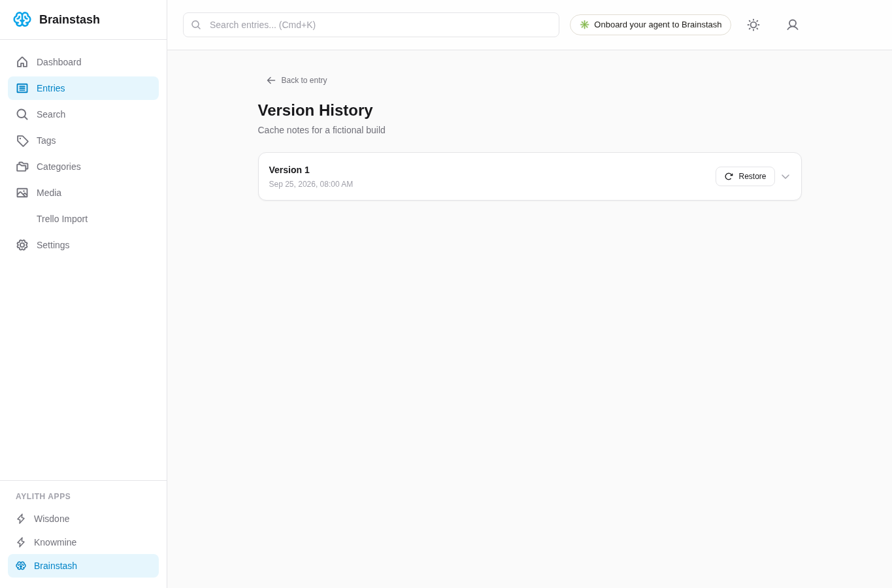Click the Brainstash brain icon in apps list

tap(21, 566)
